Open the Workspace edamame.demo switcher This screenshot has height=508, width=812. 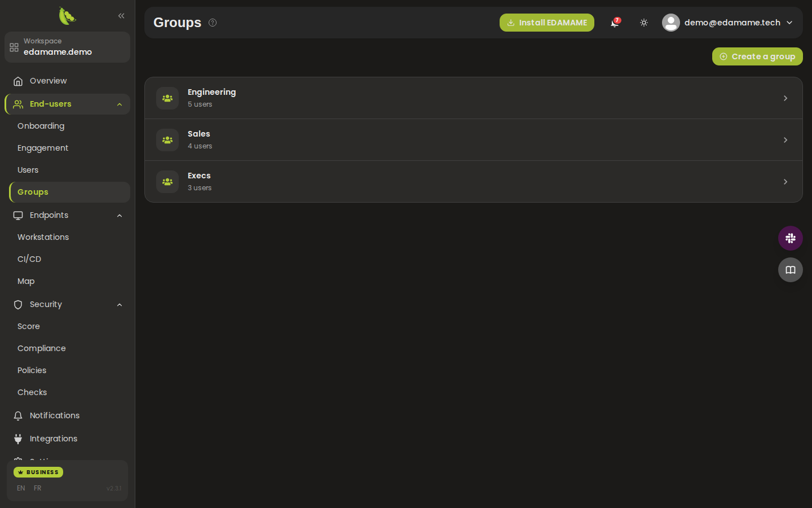click(67, 47)
